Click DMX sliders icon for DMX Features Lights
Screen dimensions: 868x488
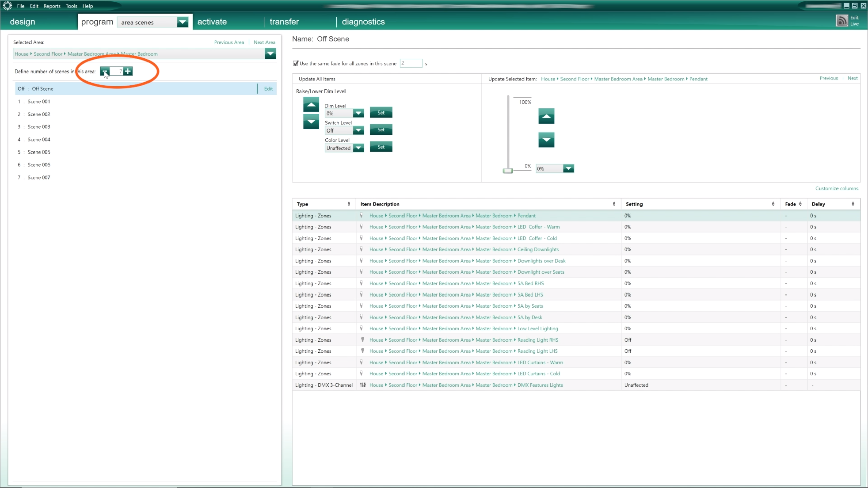point(363,385)
